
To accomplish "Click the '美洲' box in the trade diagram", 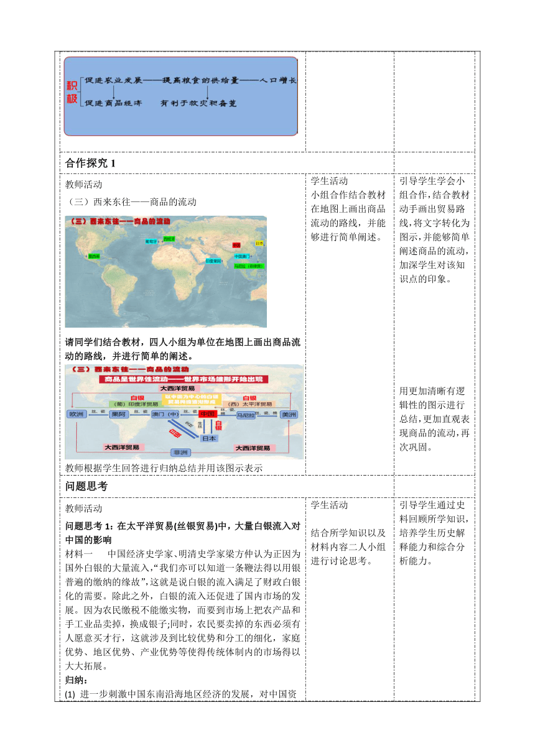I will pyautogui.click(x=289, y=414).
